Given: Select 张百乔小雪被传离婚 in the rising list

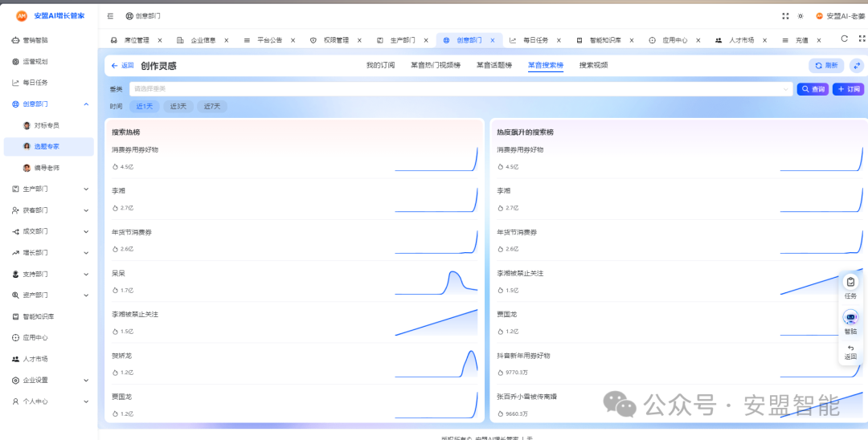Looking at the screenshot, I should tap(527, 397).
